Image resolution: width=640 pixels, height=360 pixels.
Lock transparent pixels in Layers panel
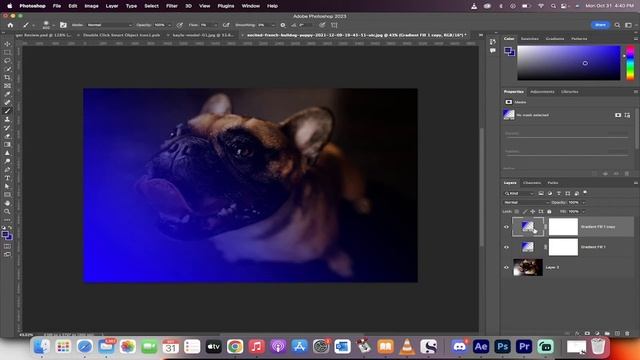(x=517, y=211)
